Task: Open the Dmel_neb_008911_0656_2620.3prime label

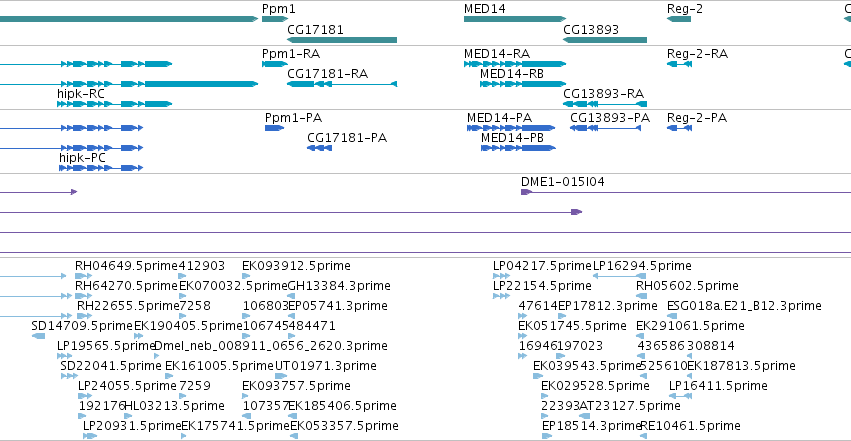Action: pyautogui.click(x=271, y=346)
